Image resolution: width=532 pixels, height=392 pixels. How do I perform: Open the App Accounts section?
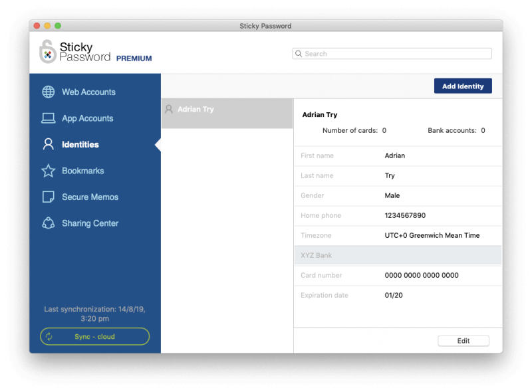(88, 118)
